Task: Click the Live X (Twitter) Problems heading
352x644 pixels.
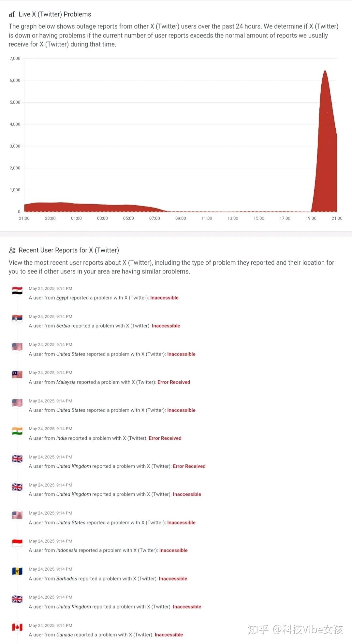Action: pos(55,14)
